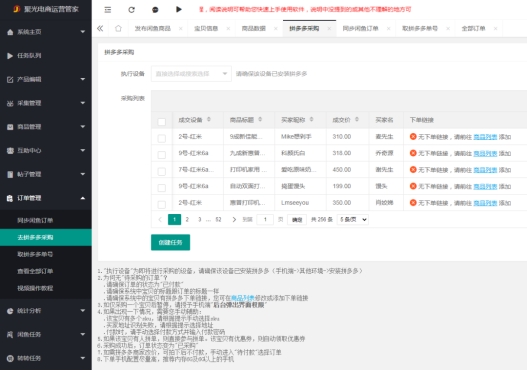The width and height of the screenshot is (527, 371).
Task: Click the 系统主页 home icon in sidebar
Action: [x=10, y=32]
